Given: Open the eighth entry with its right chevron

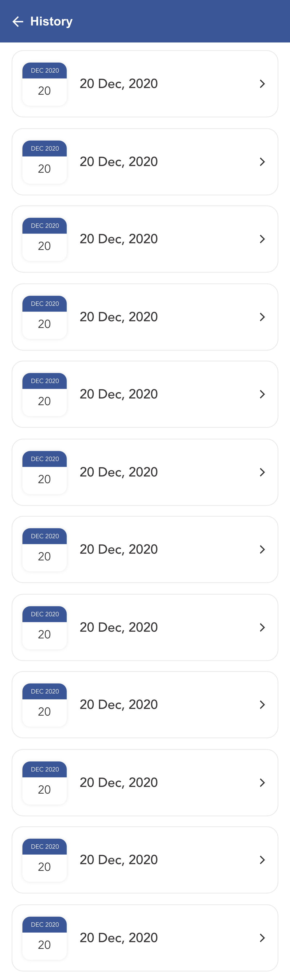Looking at the screenshot, I should coord(262,627).
